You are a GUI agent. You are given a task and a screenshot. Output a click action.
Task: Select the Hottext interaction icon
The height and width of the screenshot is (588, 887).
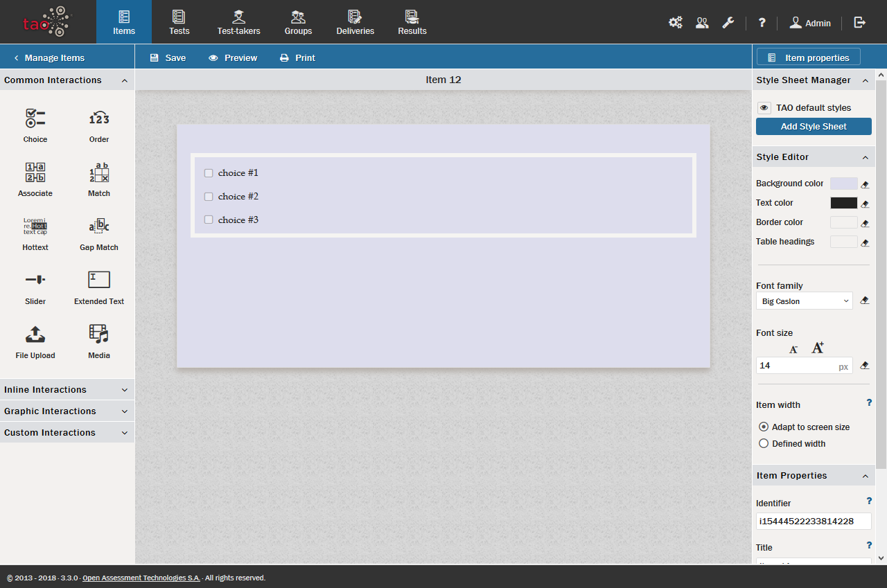coord(35,226)
